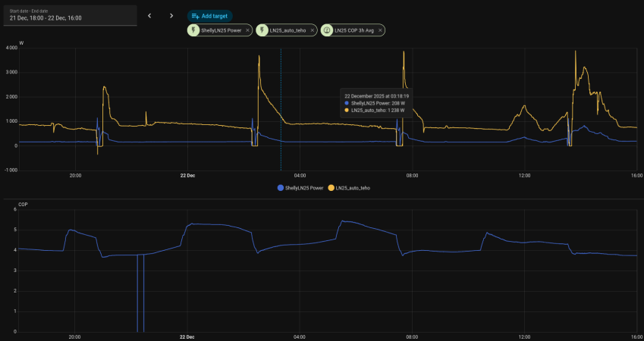Click the LN25 COP 3h Avg gauge icon
Image resolution: width=644 pixels, height=341 pixels.
coord(327,30)
